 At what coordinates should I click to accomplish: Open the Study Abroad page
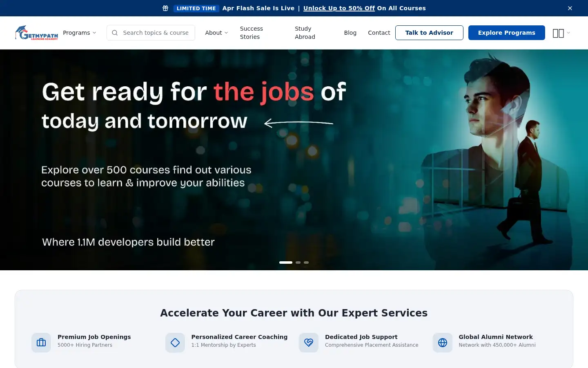[x=305, y=33]
